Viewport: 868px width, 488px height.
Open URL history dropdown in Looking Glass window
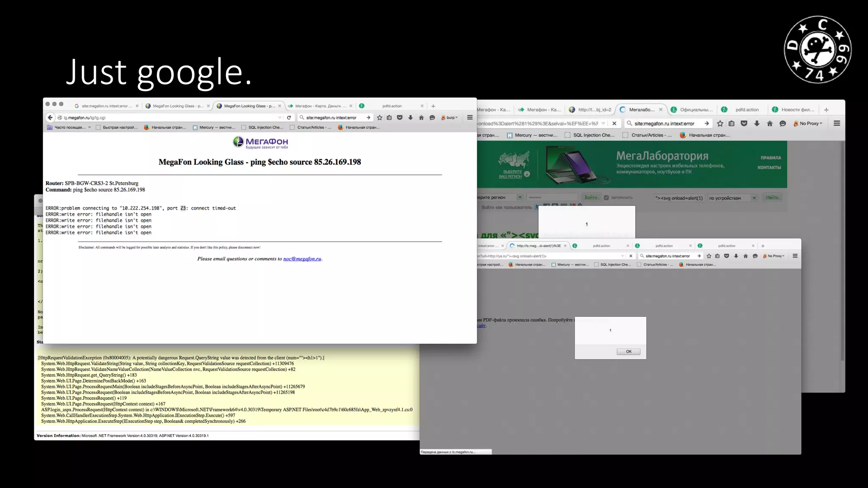pos(280,118)
